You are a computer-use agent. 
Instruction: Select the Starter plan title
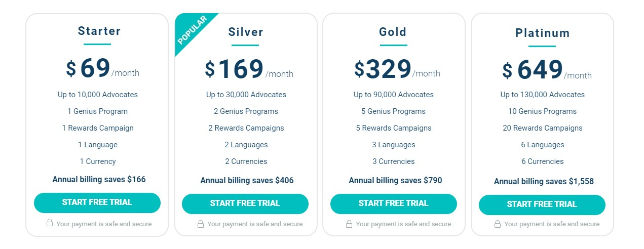[99, 31]
